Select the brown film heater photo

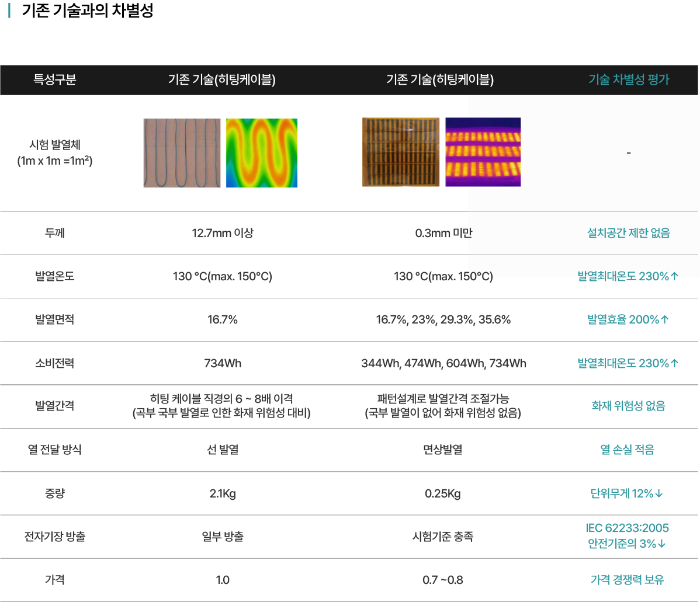point(400,152)
